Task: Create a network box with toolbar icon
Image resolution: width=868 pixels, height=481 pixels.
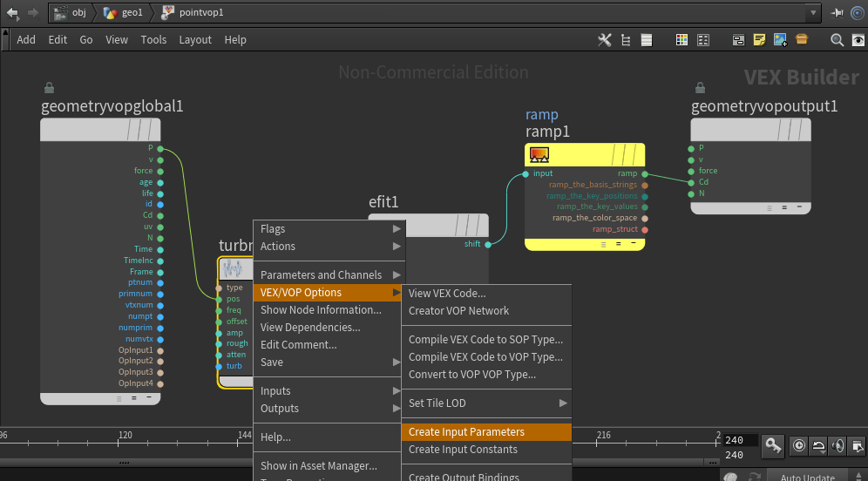Action: (x=738, y=40)
